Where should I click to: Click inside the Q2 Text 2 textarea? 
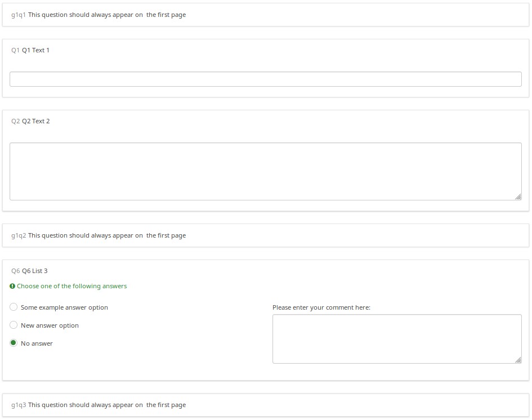pos(265,171)
